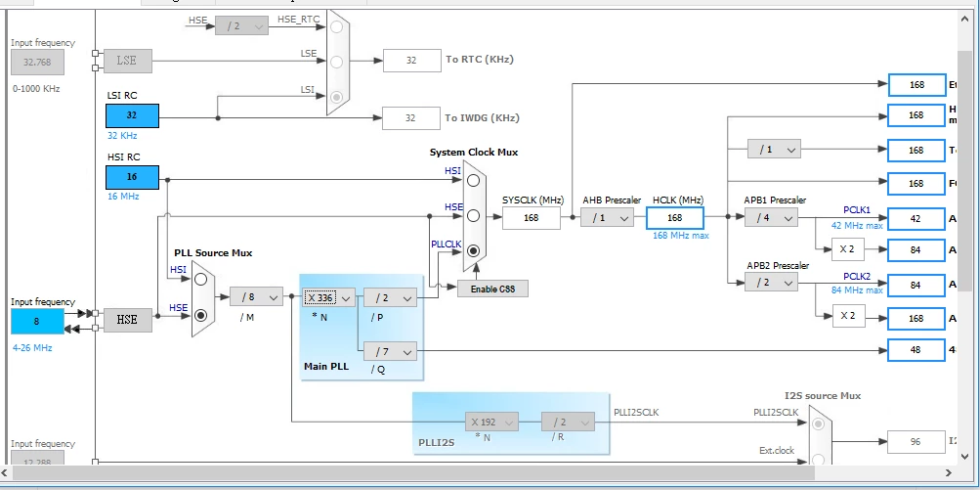The image size is (980, 490).
Task: Open the AHB Prescaler dropdown
Action: (x=607, y=218)
